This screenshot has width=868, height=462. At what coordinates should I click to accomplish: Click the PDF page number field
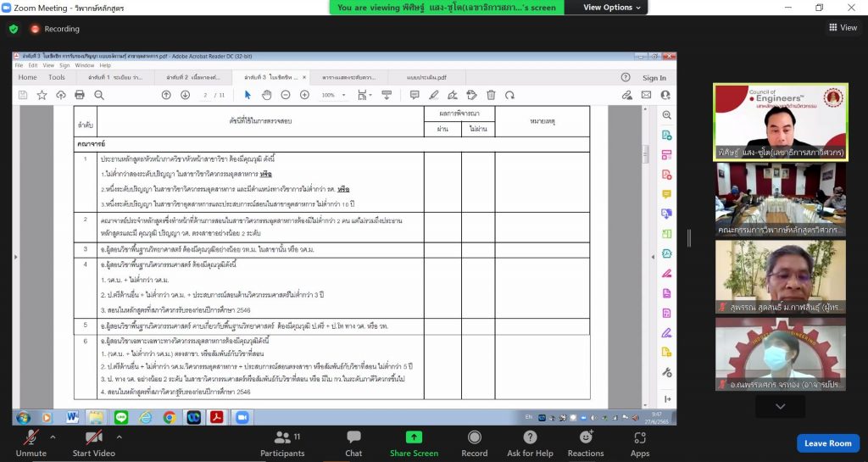(204, 95)
